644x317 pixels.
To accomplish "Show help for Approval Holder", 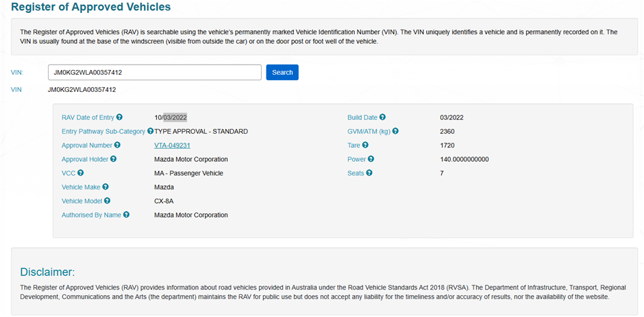I will 113,159.
